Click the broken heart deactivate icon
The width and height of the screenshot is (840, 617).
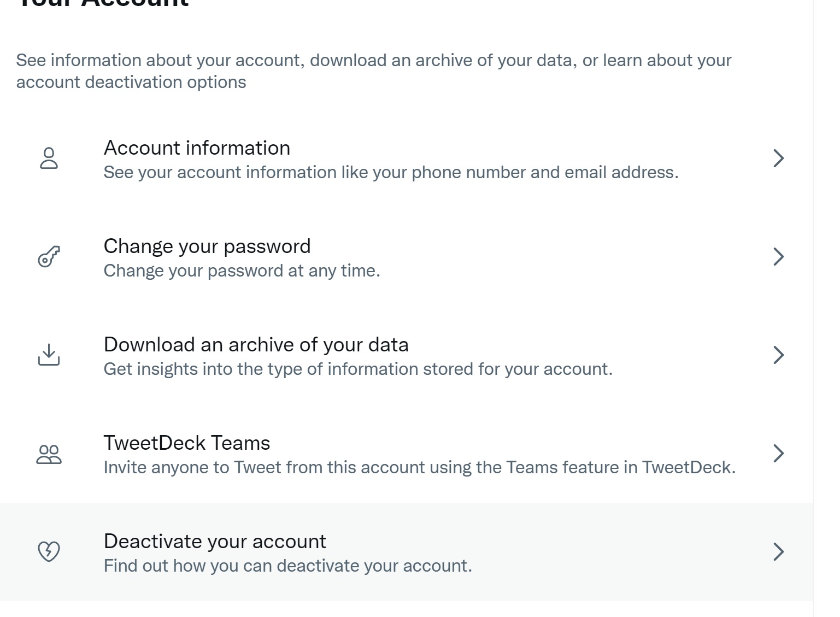(49, 551)
